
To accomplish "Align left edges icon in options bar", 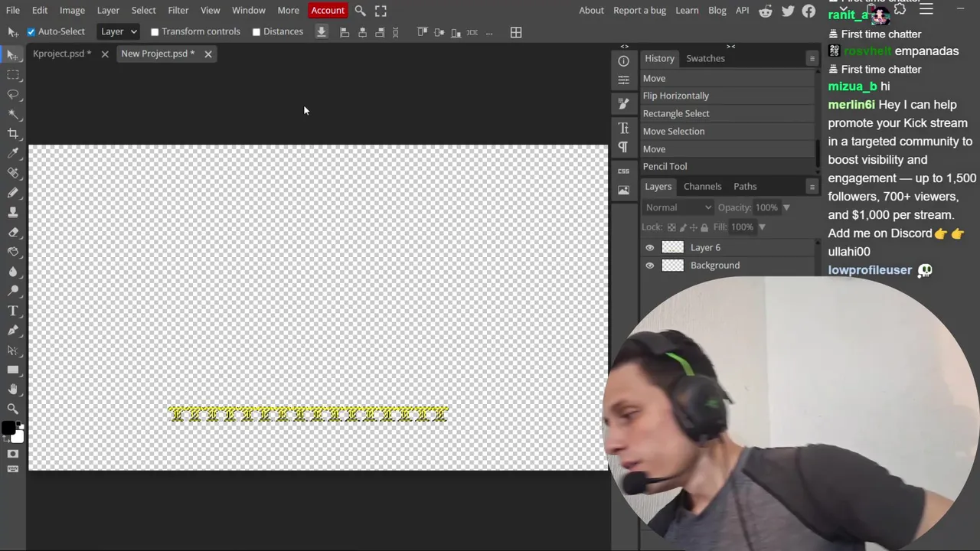I will pos(345,32).
